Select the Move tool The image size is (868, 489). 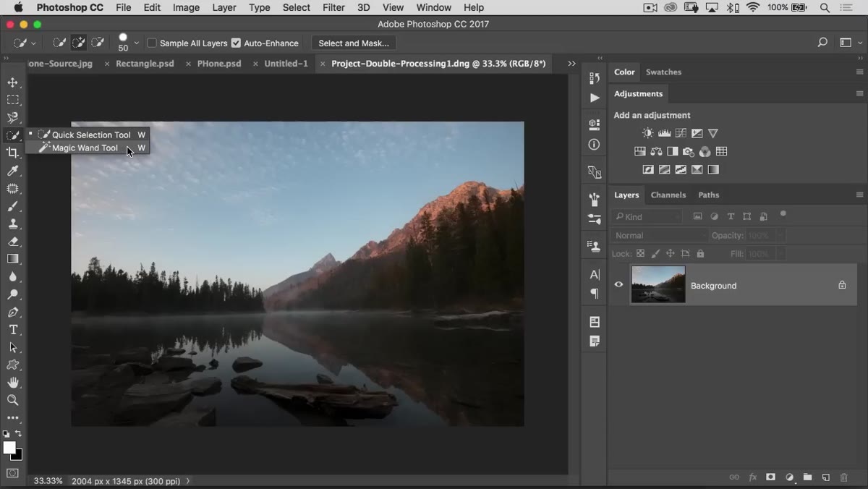click(13, 82)
